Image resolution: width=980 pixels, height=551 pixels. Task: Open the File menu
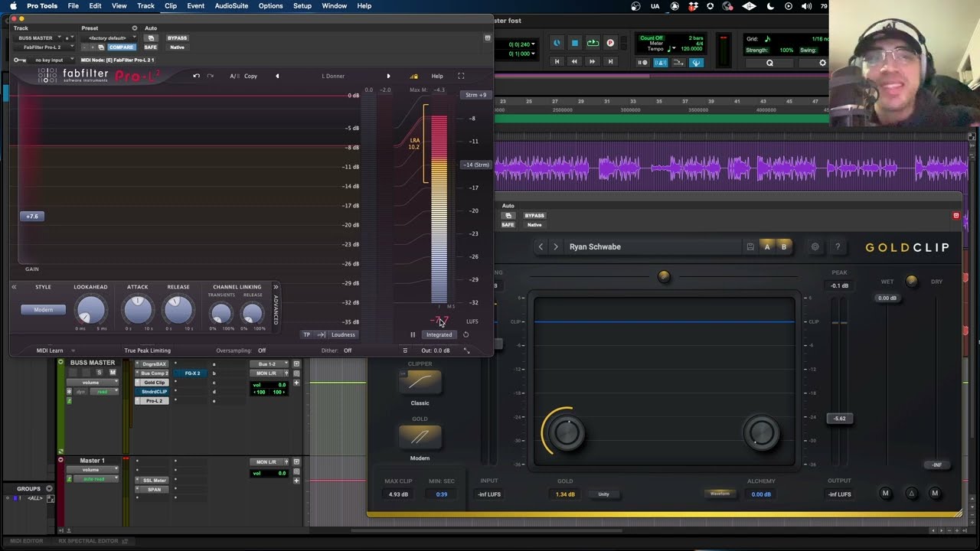(x=73, y=6)
